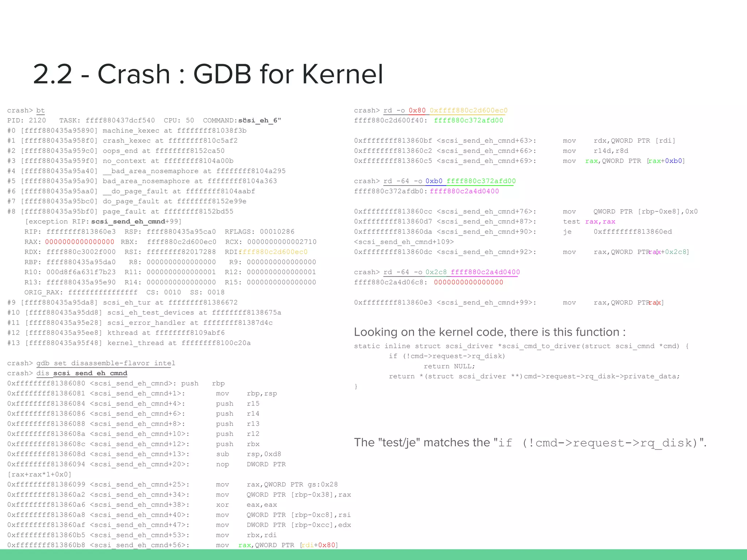Click the RBX value 'ffff880c2d600ec0'
747x560 pixels.
pyautogui.click(x=182, y=242)
